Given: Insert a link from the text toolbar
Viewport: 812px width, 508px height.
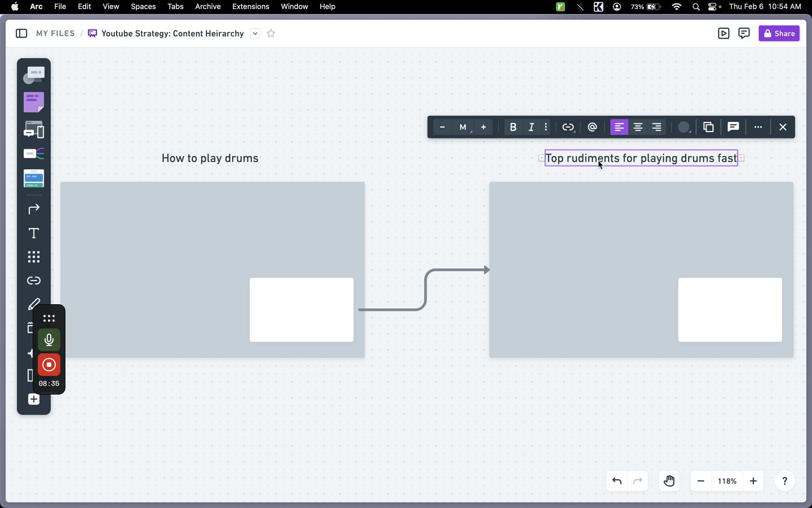Looking at the screenshot, I should [x=568, y=127].
